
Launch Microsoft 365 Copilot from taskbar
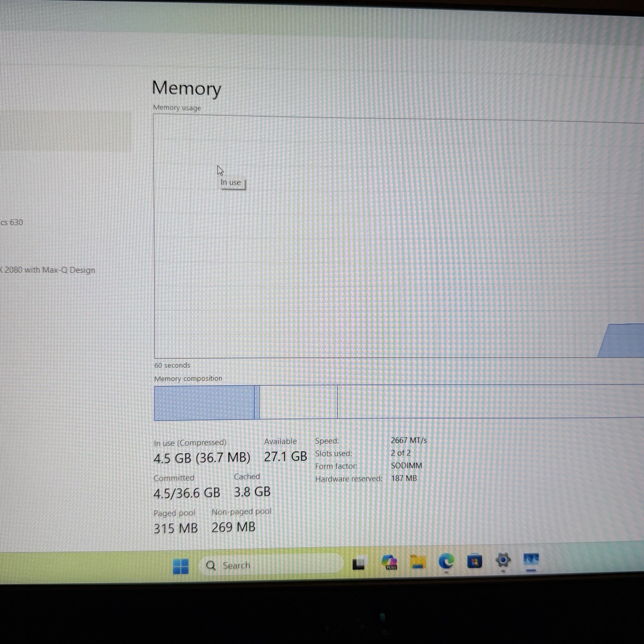coord(389,562)
